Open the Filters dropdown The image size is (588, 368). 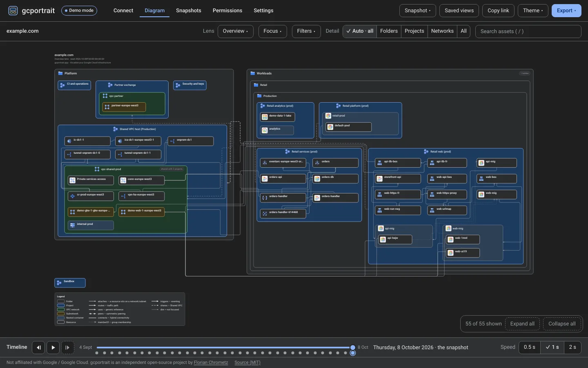tap(306, 31)
